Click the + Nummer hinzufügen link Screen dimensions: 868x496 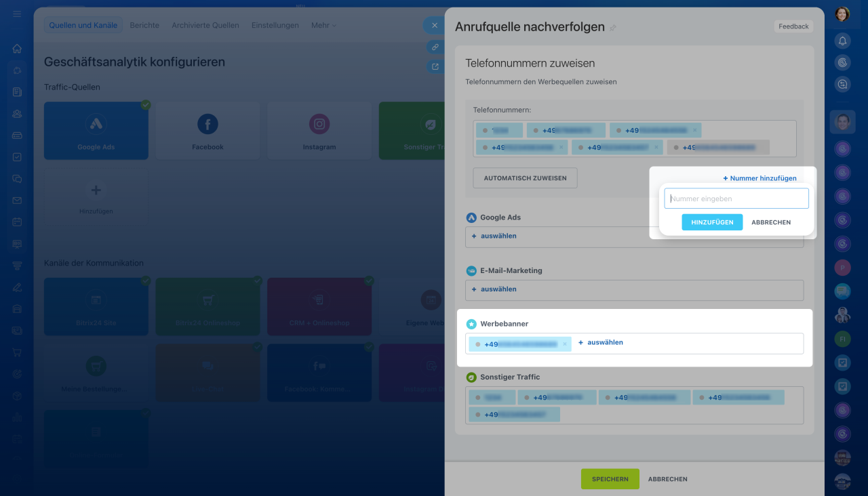coord(759,178)
